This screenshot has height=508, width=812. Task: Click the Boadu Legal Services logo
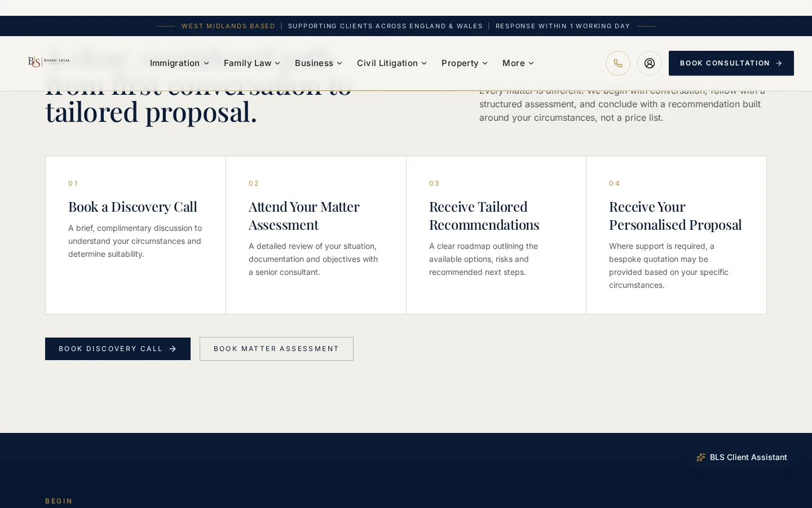point(49,62)
